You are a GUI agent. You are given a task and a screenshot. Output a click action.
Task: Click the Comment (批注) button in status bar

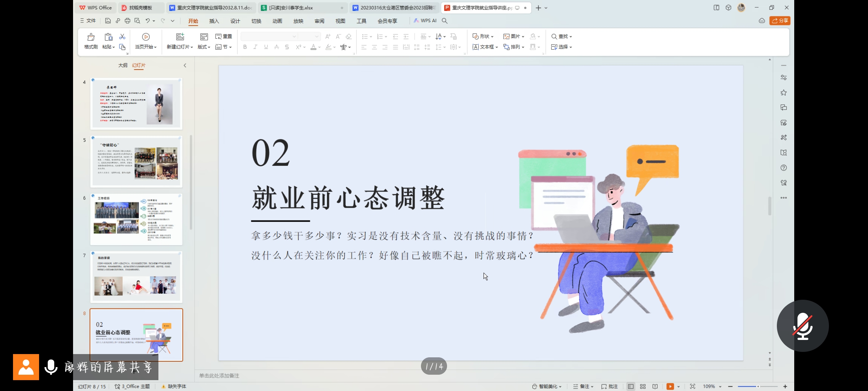tap(609, 386)
